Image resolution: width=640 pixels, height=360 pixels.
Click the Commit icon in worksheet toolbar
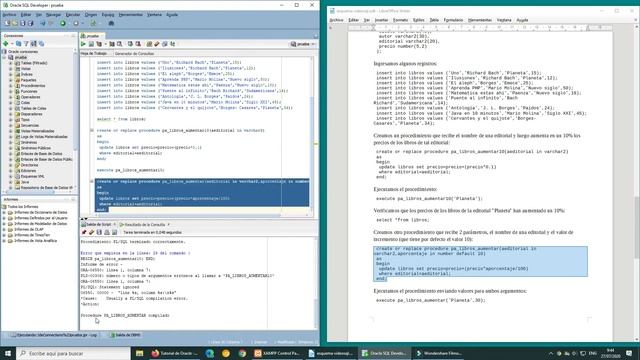point(130,44)
